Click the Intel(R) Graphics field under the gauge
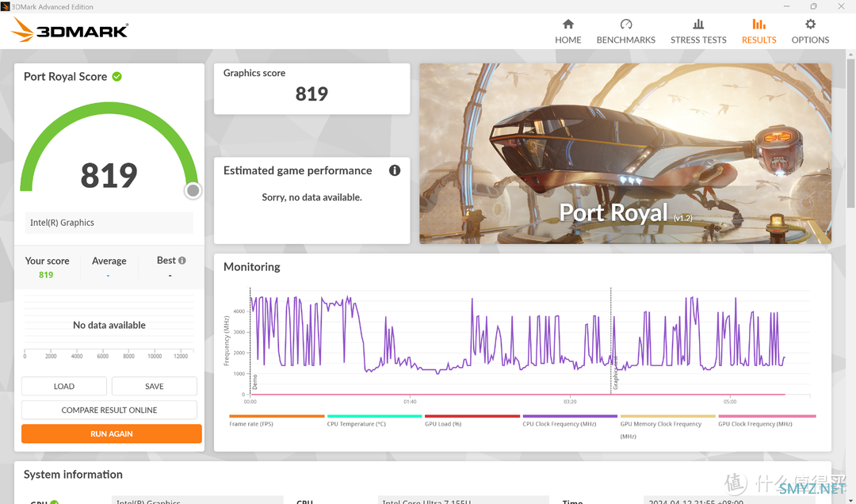The image size is (856, 504). 109,223
